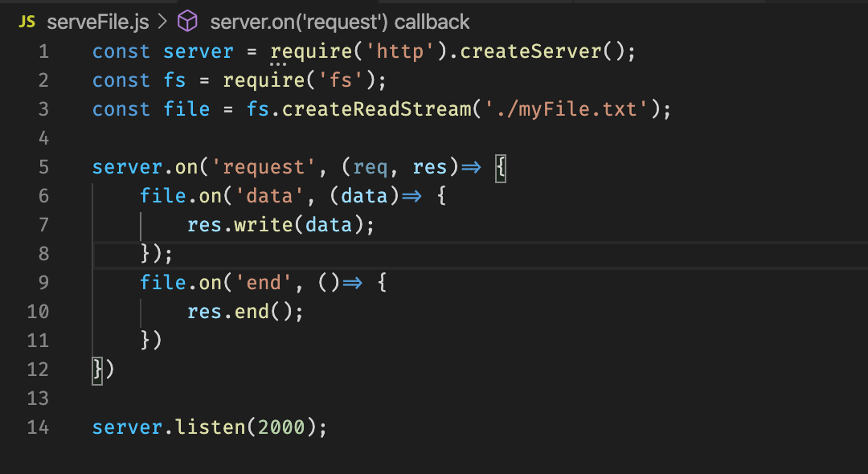
Task: Click highlighted opening brace on line 5
Action: [501, 168]
